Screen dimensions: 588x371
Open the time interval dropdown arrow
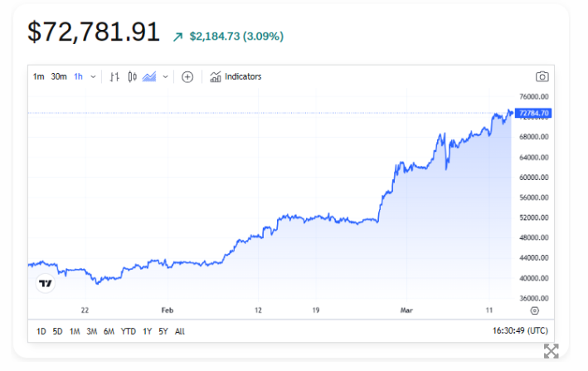pos(93,77)
